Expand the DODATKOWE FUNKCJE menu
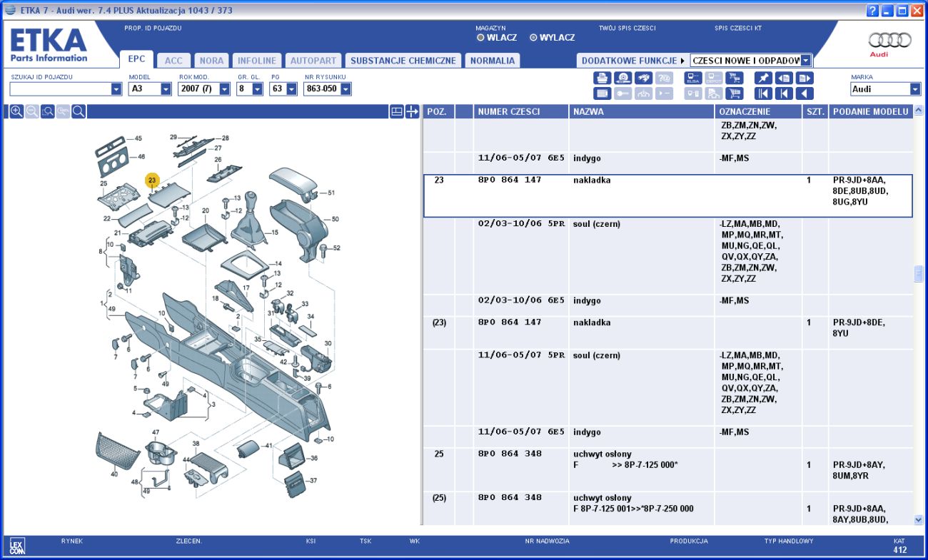This screenshot has height=560, width=928. pos(632,61)
